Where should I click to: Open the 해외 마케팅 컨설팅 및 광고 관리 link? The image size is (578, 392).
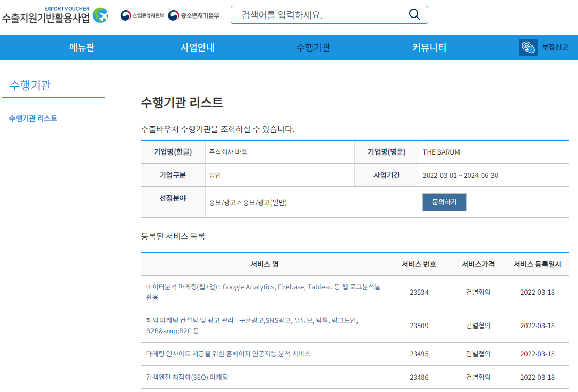click(x=252, y=326)
